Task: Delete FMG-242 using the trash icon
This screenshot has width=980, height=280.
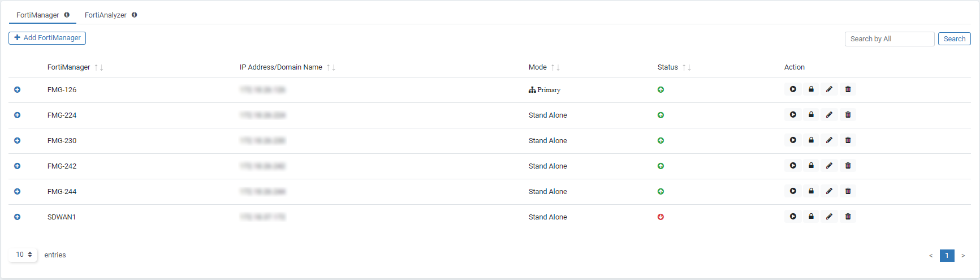Action: click(x=848, y=166)
